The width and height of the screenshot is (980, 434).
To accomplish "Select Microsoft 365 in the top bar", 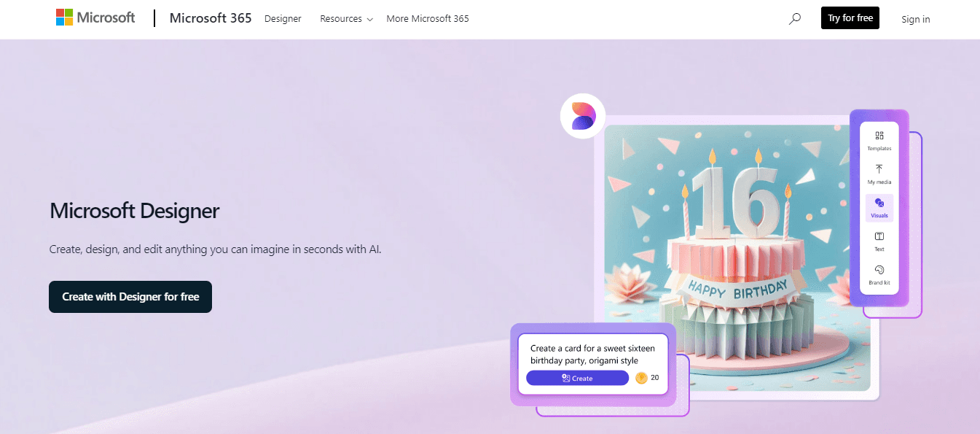I will click(210, 18).
